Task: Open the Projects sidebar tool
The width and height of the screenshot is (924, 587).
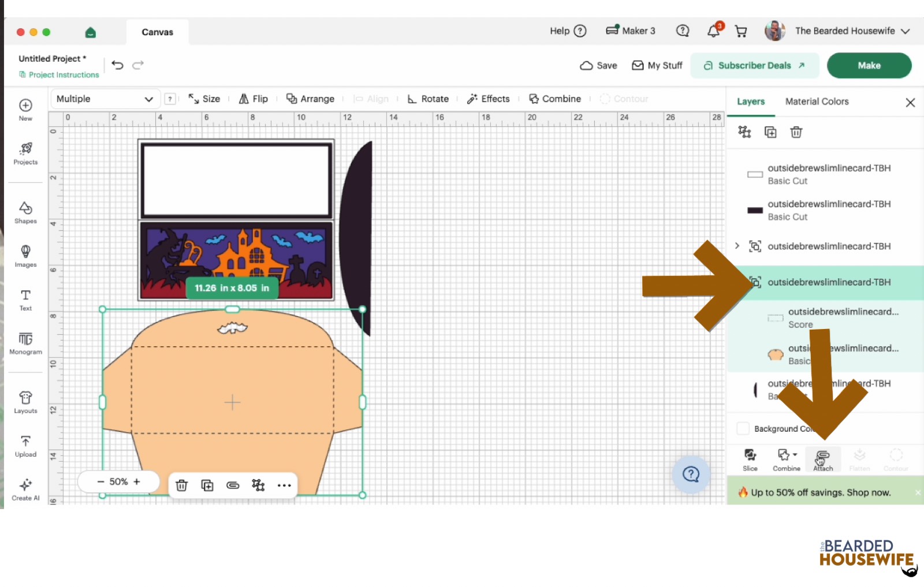Action: coord(25,154)
